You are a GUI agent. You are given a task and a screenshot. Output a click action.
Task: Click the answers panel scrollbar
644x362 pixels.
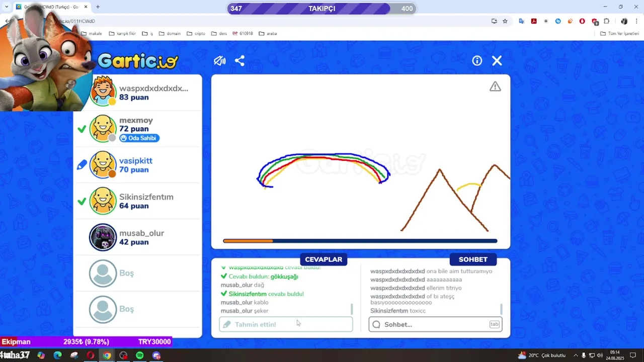click(x=352, y=309)
